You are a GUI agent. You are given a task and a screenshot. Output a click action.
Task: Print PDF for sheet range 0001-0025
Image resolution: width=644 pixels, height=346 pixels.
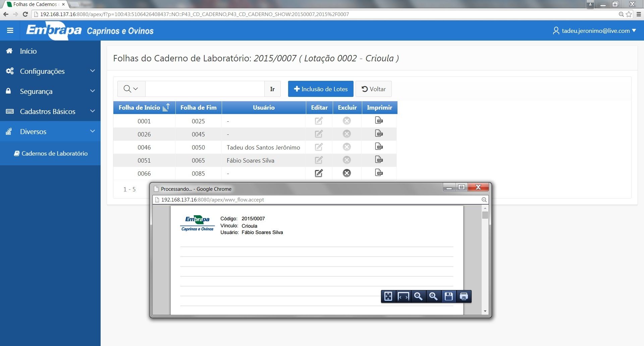pyautogui.click(x=379, y=121)
